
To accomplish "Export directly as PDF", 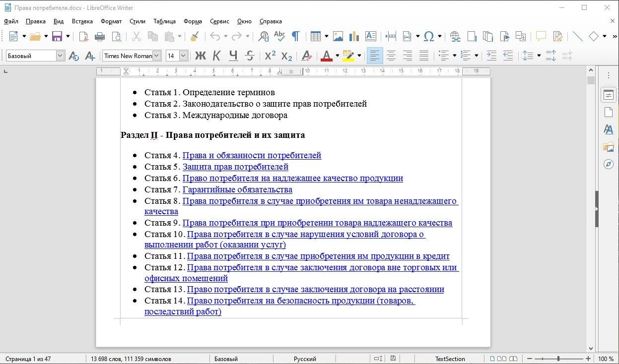I will click(x=84, y=36).
